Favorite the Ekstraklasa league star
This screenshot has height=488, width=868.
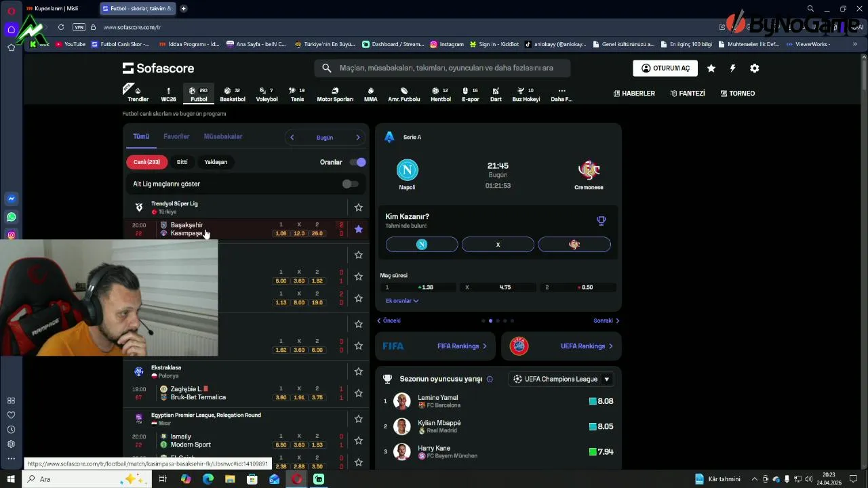(x=358, y=371)
